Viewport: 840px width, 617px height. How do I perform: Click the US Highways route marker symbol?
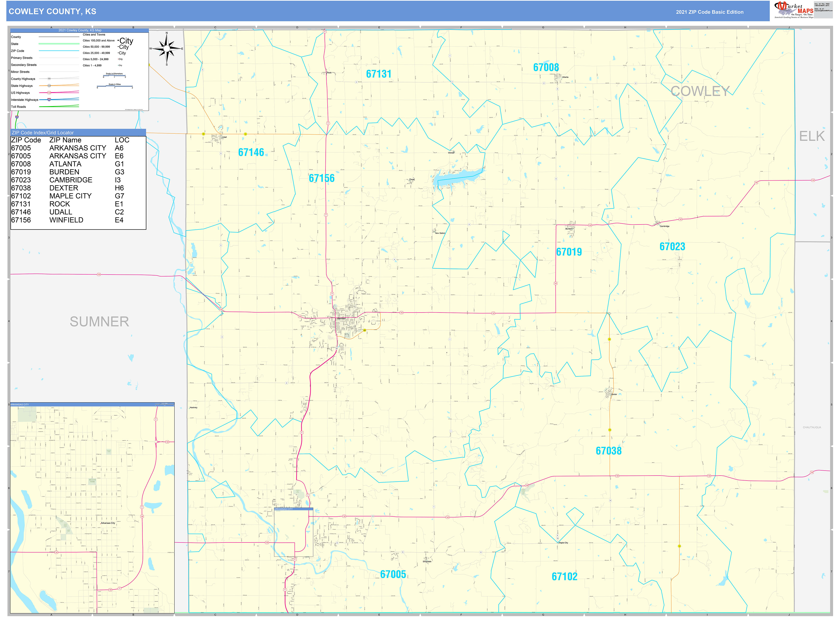click(x=49, y=93)
